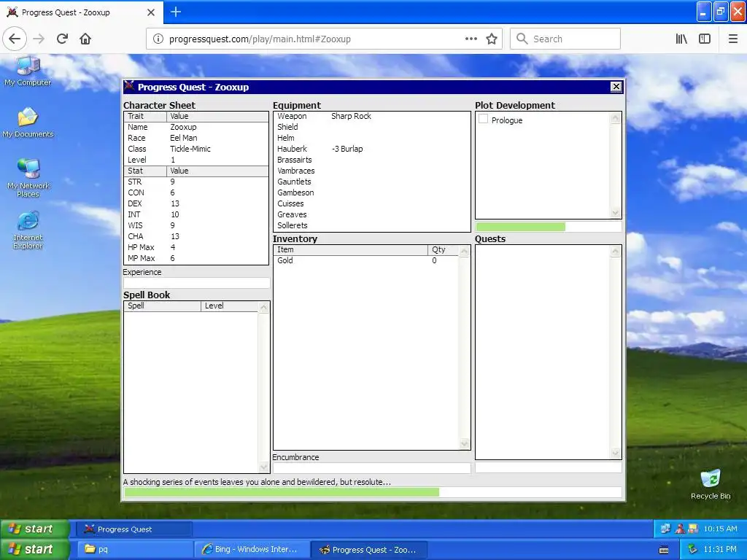Click the Qty column header in Inventory
Image resolution: width=747 pixels, height=560 pixels.
click(443, 249)
